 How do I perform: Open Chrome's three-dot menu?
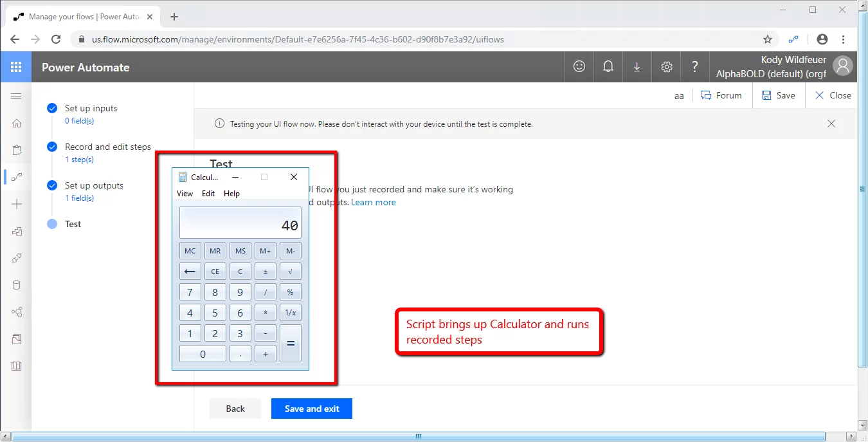[x=844, y=39]
